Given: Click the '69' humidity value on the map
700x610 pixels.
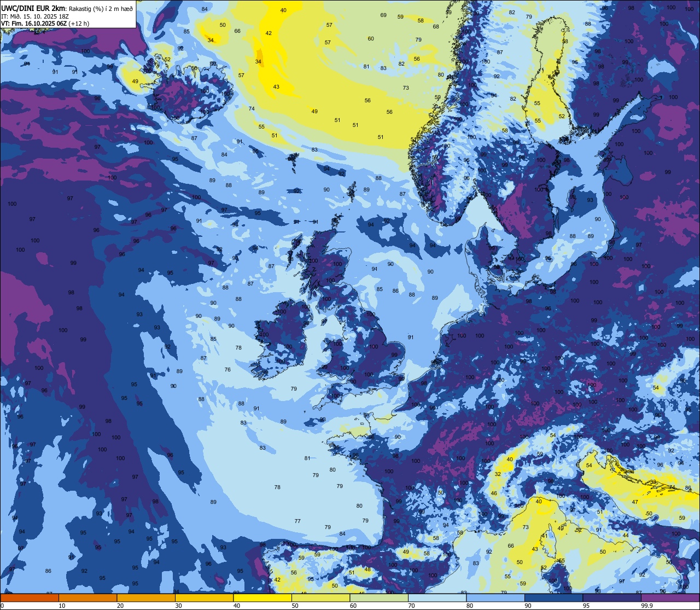Looking at the screenshot, I should tap(383, 15).
